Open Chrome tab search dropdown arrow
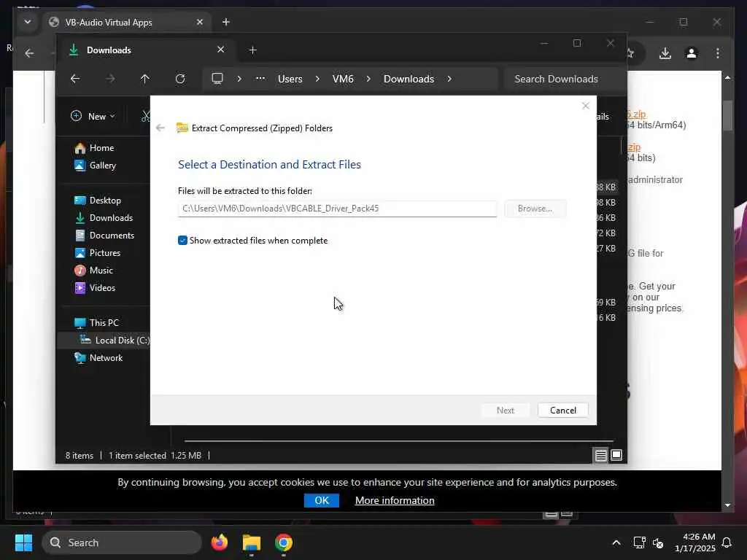This screenshot has height=560, width=747. (x=28, y=22)
